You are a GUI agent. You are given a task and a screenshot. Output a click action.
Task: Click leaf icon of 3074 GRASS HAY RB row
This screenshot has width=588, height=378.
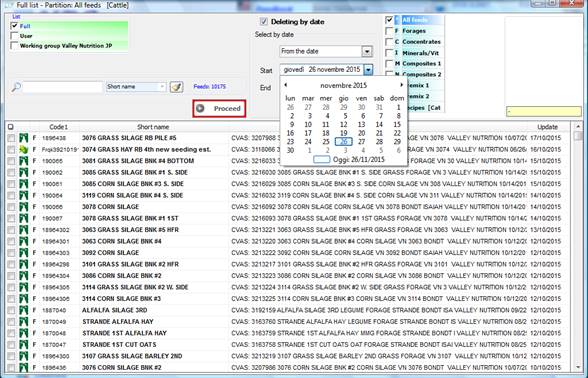point(24,150)
